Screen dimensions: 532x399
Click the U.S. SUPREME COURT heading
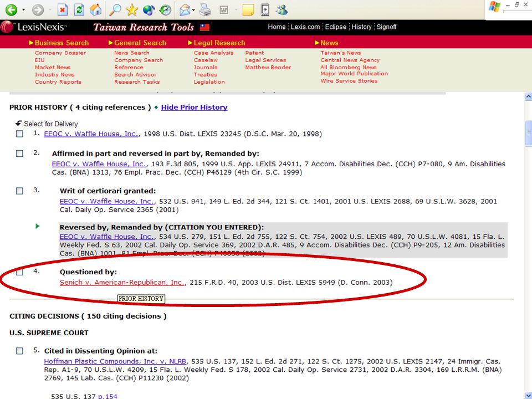tap(49, 333)
